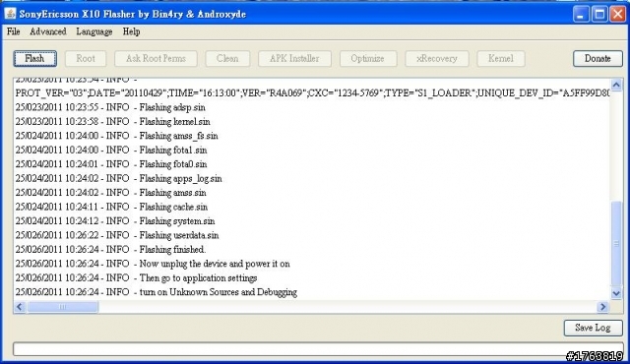This screenshot has height=364, width=630.
Task: Click the xRecovery button
Action: pos(437,59)
